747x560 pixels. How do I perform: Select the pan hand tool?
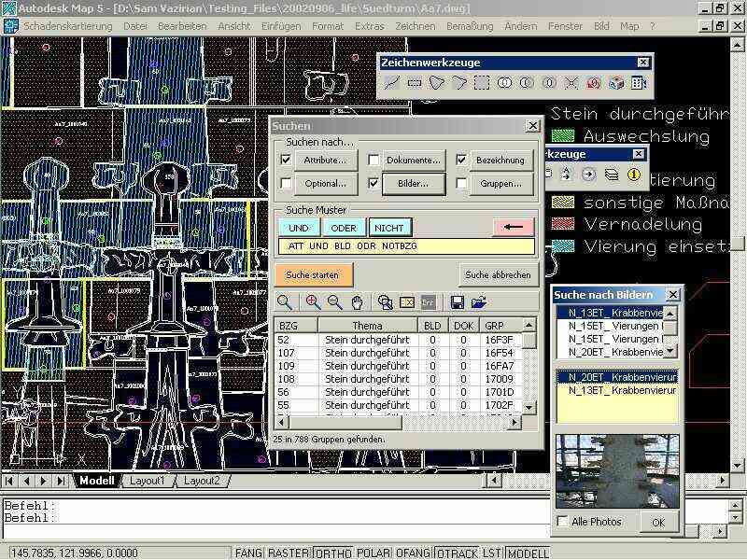pos(357,302)
